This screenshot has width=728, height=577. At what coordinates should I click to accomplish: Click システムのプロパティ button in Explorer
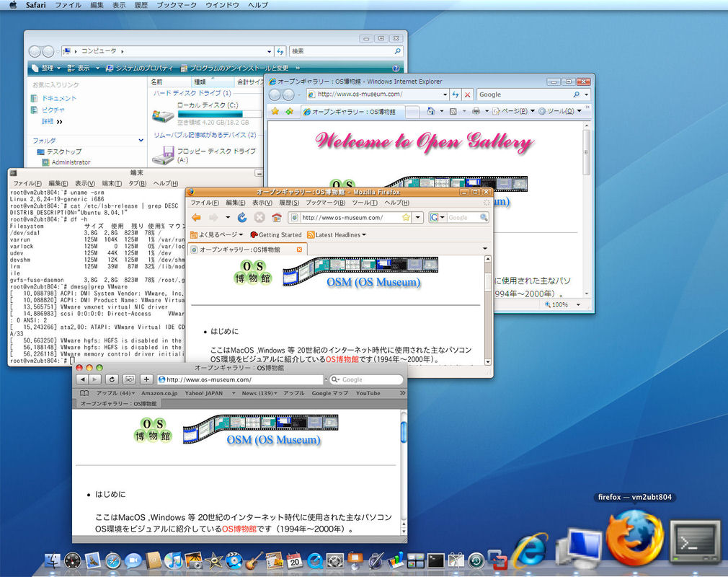coord(139,68)
